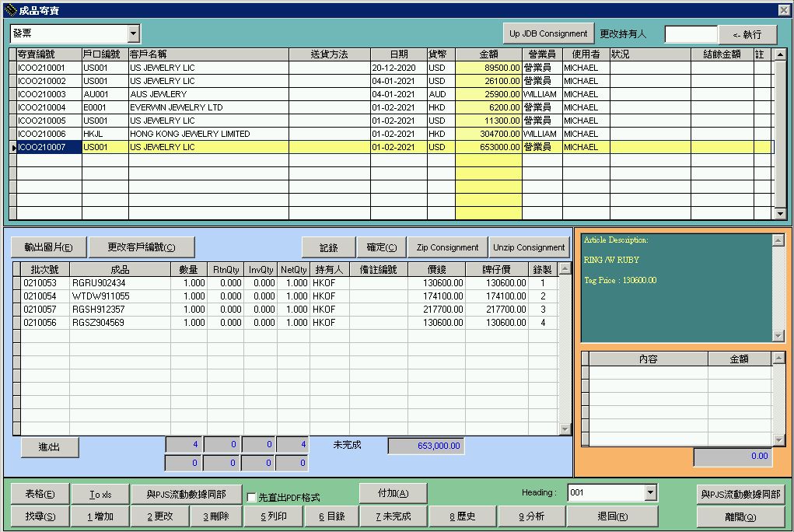Screen dimensions: 794x532
Task: Click the 批次號 column header
Action: coord(44,270)
